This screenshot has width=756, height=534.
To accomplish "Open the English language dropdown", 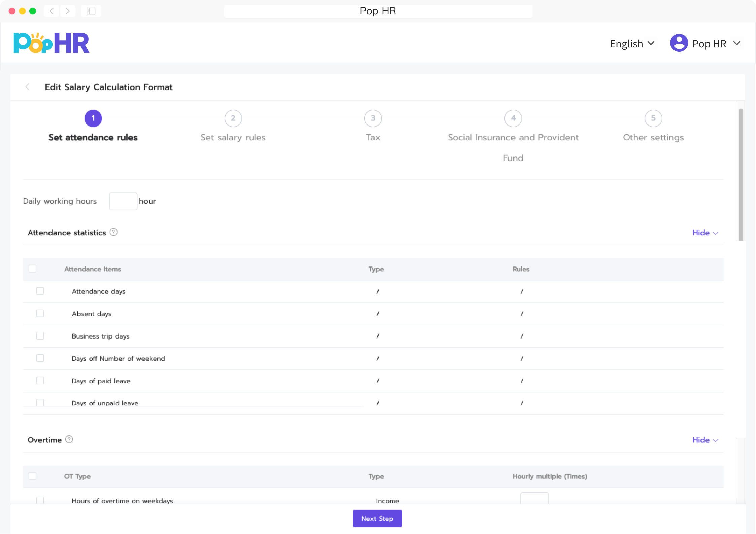I will [x=632, y=44].
